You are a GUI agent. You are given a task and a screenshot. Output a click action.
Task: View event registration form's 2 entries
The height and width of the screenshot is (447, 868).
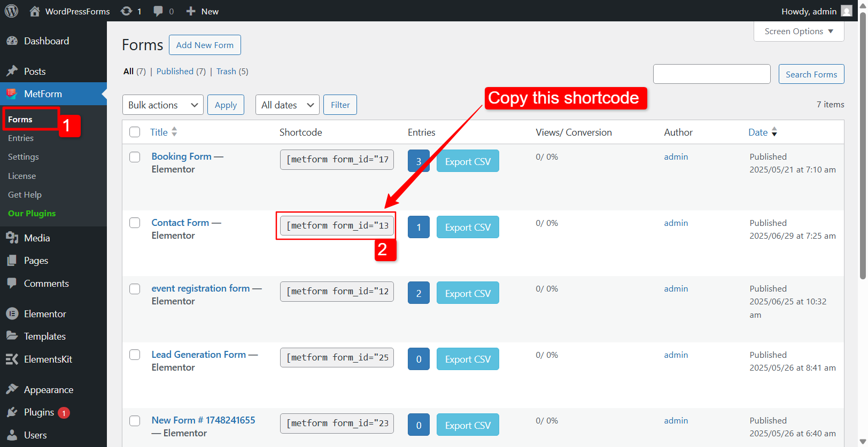[x=418, y=293]
